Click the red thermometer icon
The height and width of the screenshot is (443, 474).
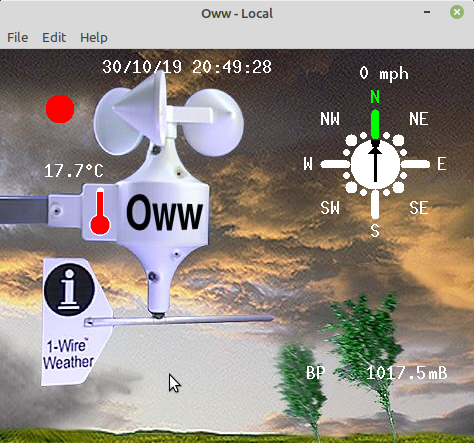pyautogui.click(x=100, y=211)
